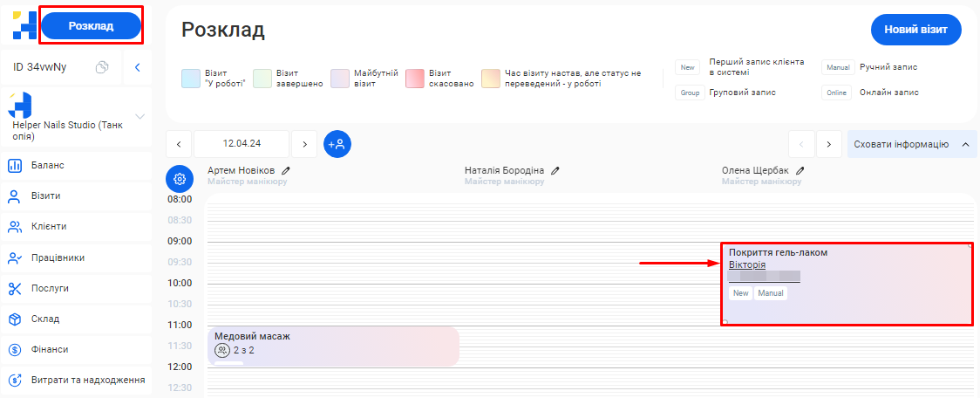Screen dimensions: 980x398
Task: Collapse the sidebar with left chevron
Action: pyautogui.click(x=137, y=67)
